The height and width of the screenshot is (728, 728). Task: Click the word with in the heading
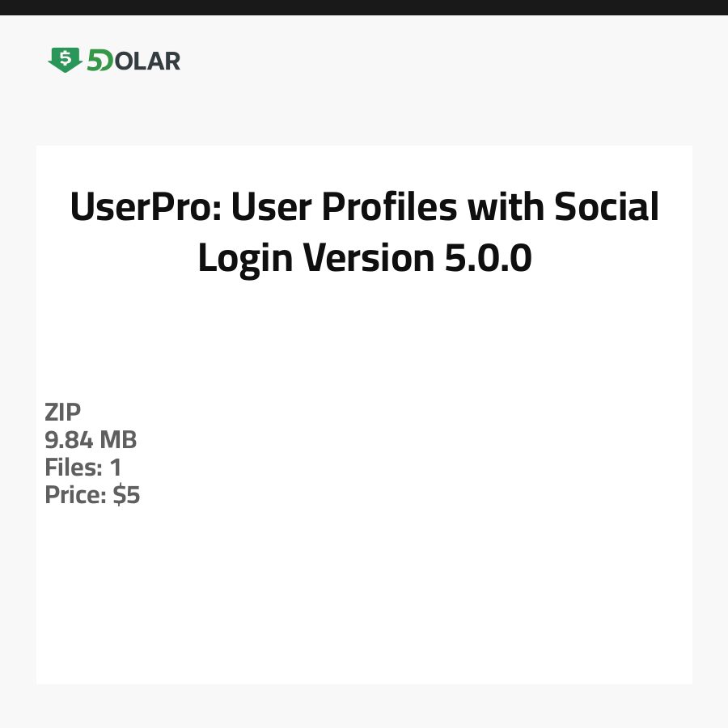pos(503,208)
